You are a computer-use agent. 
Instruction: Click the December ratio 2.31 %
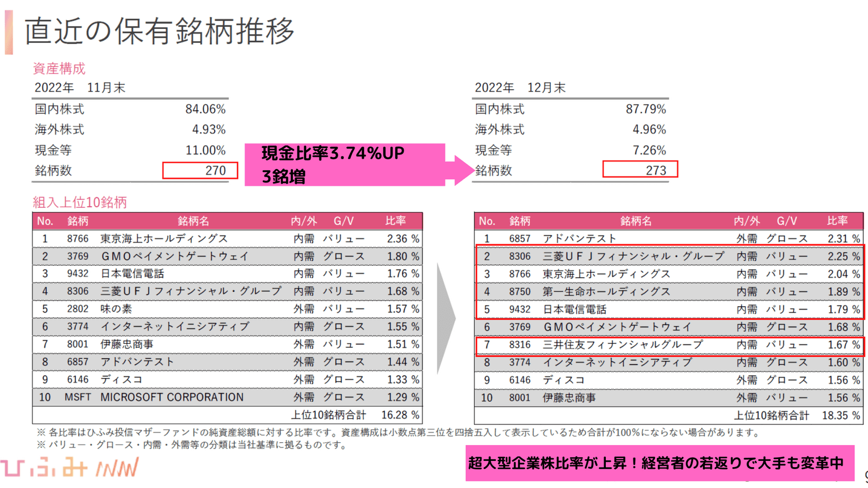pos(844,239)
